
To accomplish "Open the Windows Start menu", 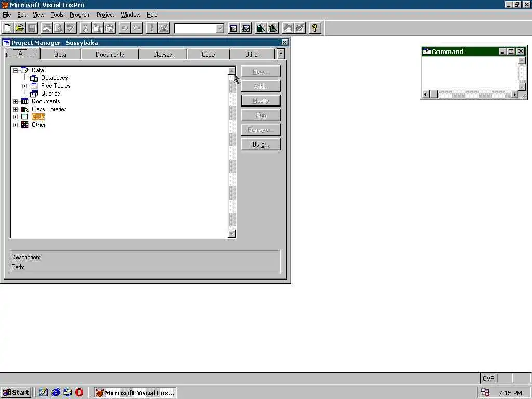I will tap(16, 393).
